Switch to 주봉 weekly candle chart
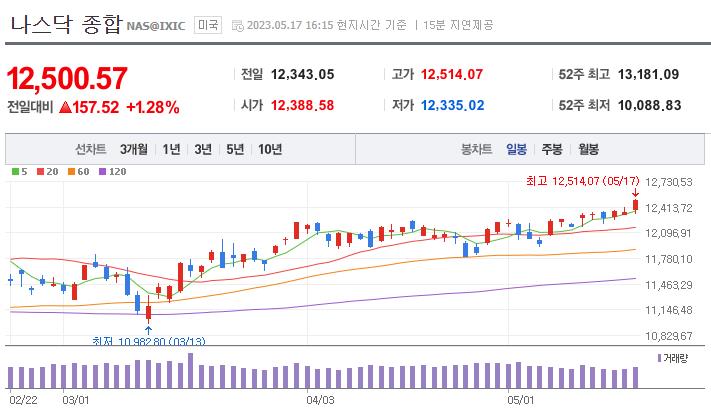 552,149
